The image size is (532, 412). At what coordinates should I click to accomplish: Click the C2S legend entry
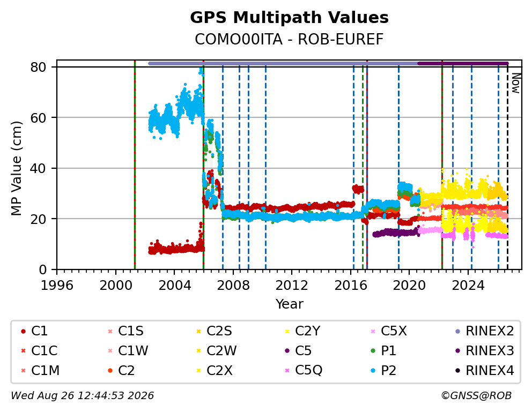pos(215,331)
